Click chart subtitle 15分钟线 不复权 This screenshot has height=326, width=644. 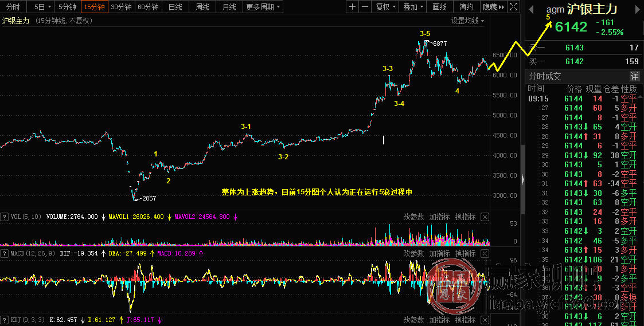click(64, 21)
